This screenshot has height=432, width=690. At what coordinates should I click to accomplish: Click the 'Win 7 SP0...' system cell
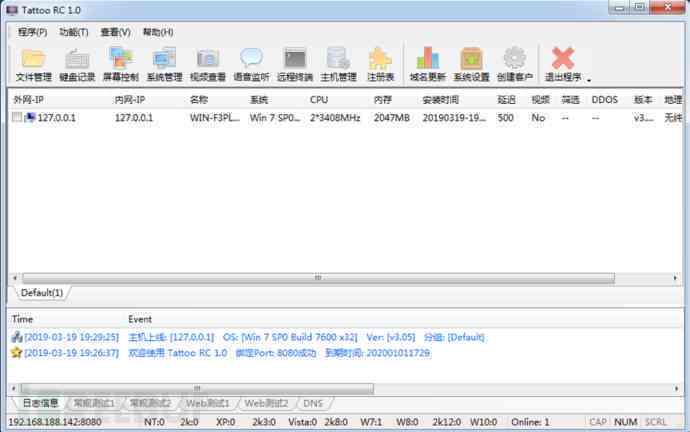[275, 117]
